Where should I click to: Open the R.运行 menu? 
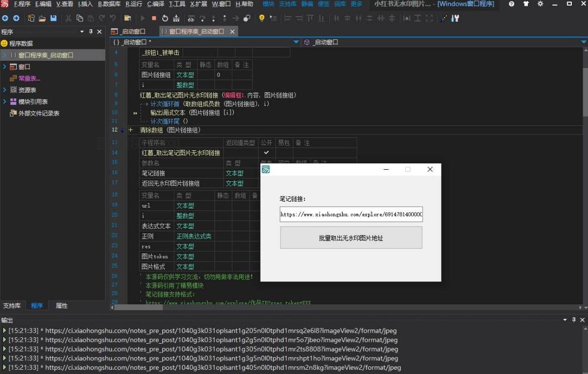coord(133,4)
